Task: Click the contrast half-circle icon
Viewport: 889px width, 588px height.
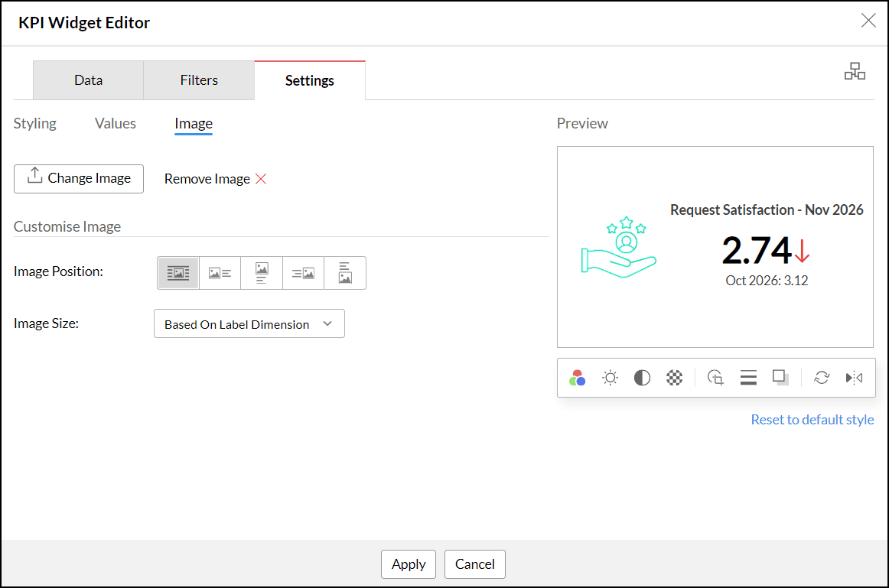Action: [642, 378]
